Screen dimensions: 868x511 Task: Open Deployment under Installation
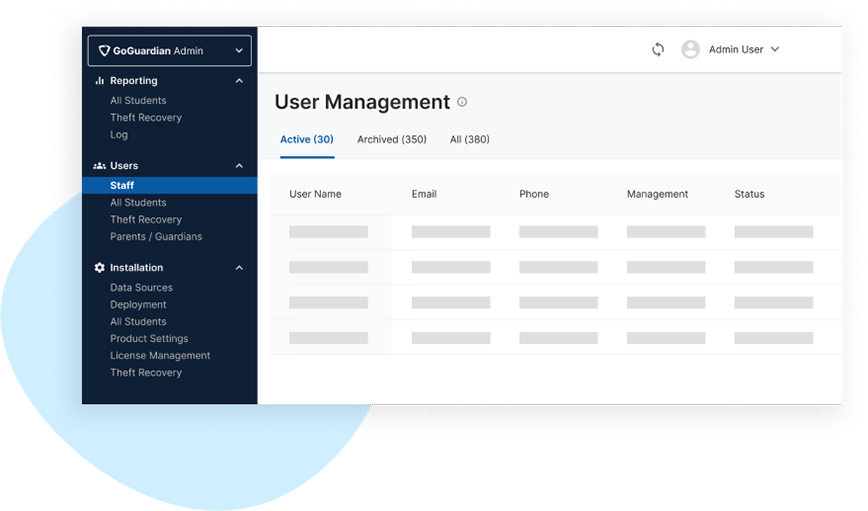[x=138, y=304]
